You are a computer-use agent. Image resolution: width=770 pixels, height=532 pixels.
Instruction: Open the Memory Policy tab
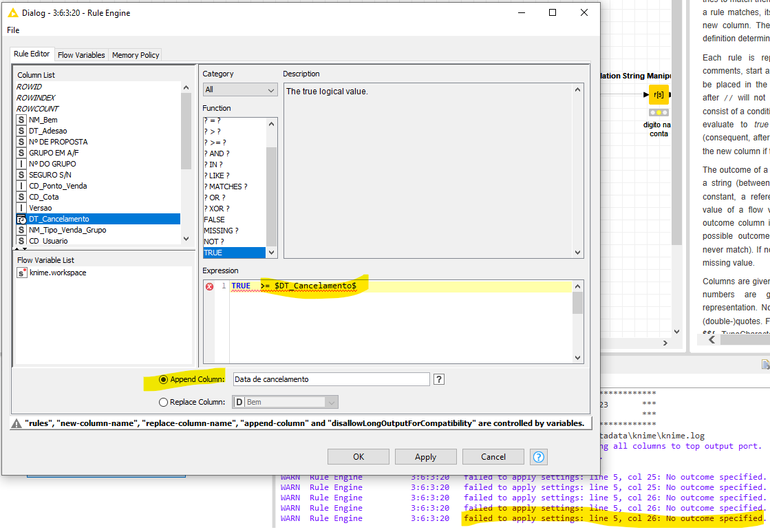(x=136, y=55)
